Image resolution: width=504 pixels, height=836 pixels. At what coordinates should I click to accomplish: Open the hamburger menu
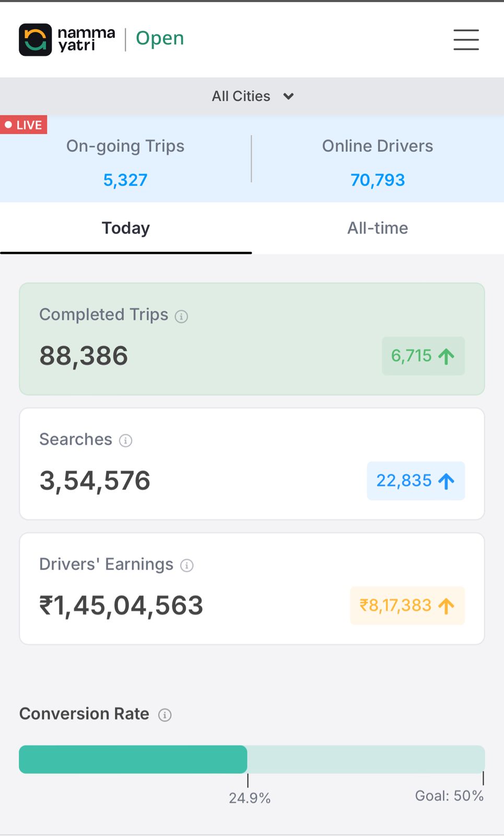466,40
